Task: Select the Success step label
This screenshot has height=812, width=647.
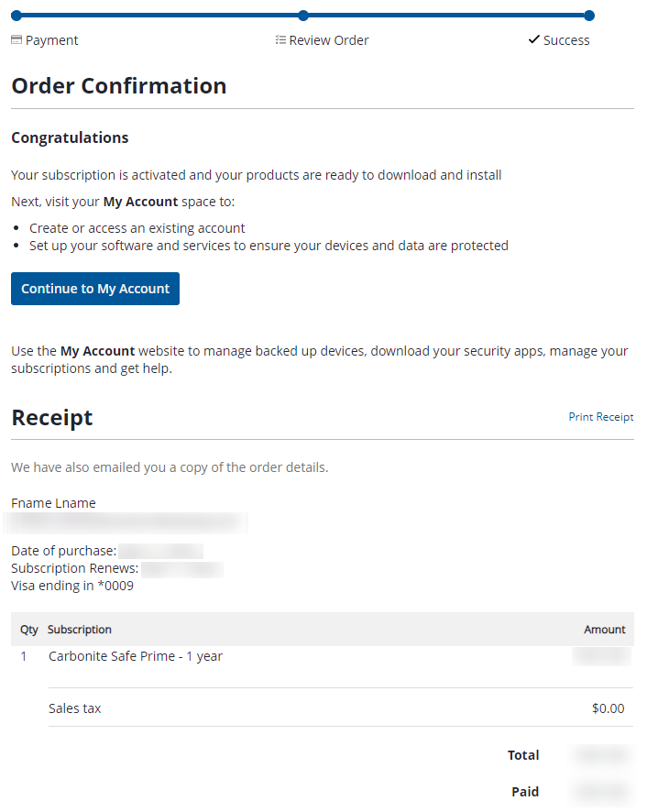Action: (x=566, y=40)
